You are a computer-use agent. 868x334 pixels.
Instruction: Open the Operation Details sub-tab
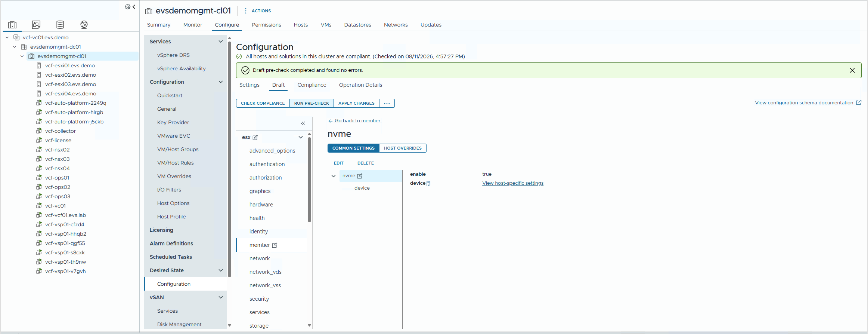tap(360, 85)
